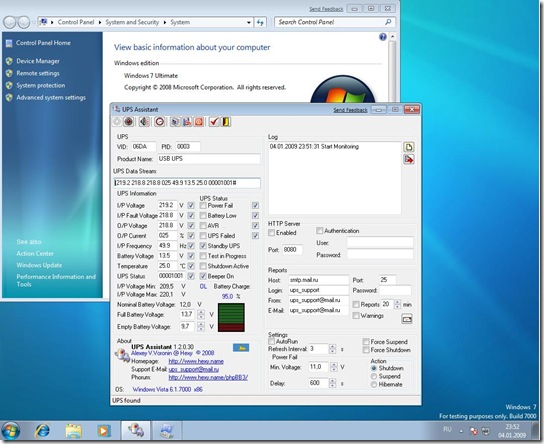Switch to UPS Assistant taskbar button

pyautogui.click(x=136, y=431)
